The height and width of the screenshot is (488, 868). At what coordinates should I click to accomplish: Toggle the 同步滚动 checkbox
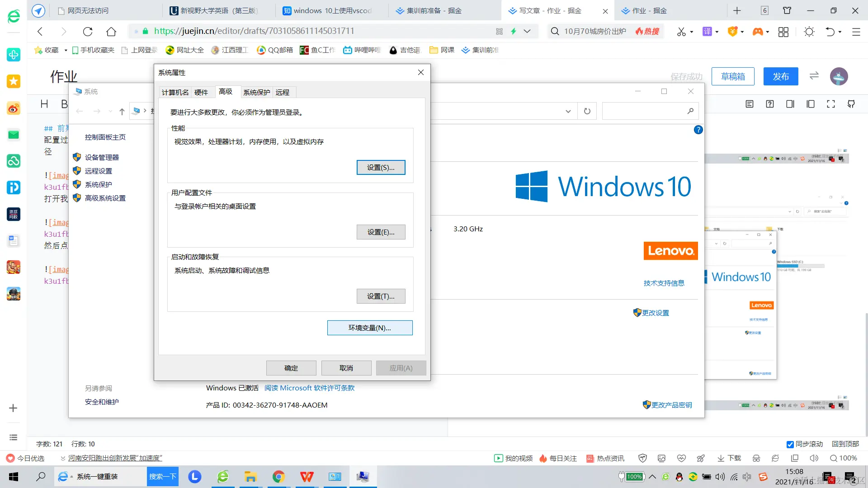click(790, 445)
